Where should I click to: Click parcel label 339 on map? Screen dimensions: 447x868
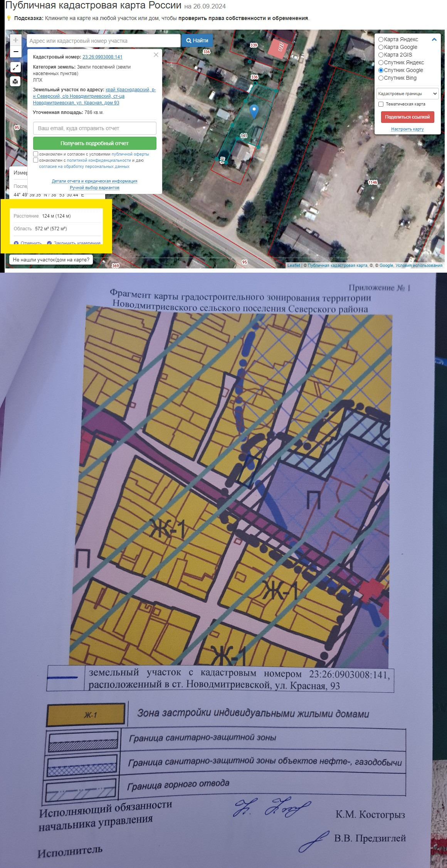pyautogui.click(x=254, y=45)
